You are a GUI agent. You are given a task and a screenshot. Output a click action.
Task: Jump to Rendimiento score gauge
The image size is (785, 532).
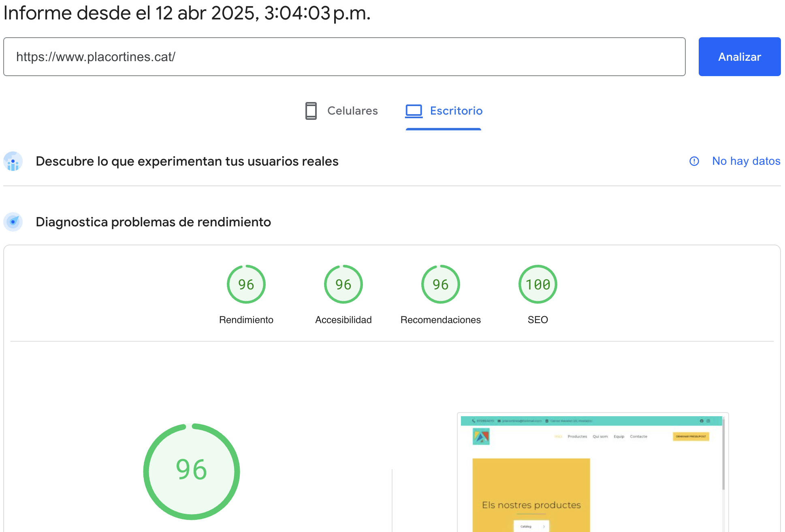(x=246, y=284)
